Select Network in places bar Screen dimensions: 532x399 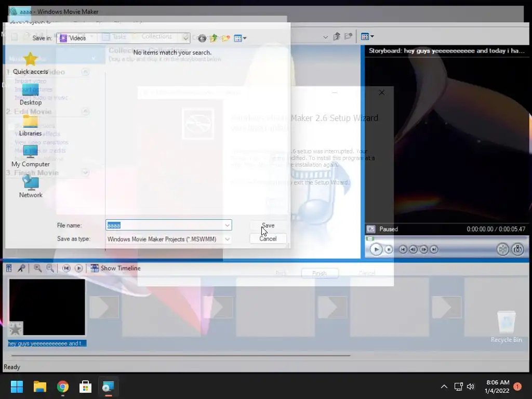click(x=30, y=187)
